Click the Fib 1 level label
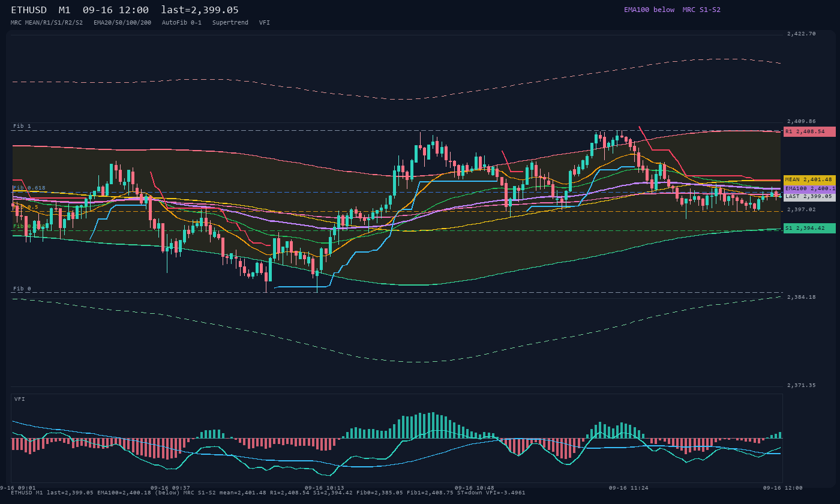Image resolution: width=840 pixels, height=504 pixels. 22,126
